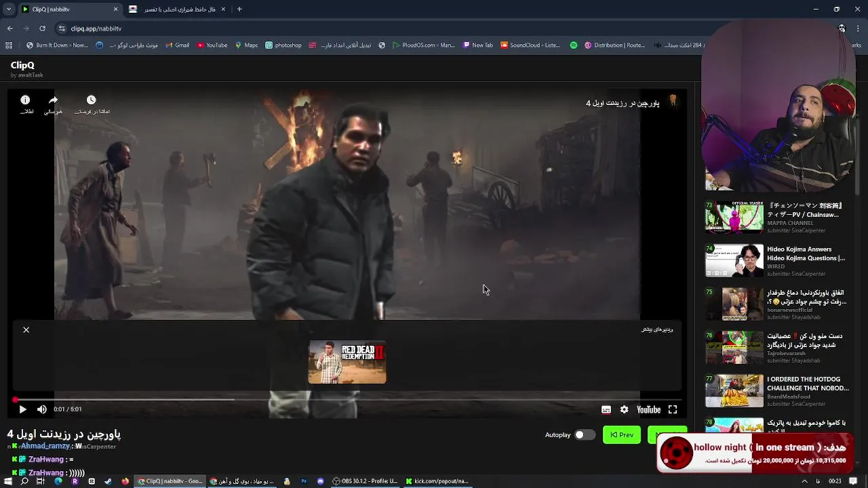Open YouTube player settings gear
This screenshot has width=868, height=488.
click(625, 409)
